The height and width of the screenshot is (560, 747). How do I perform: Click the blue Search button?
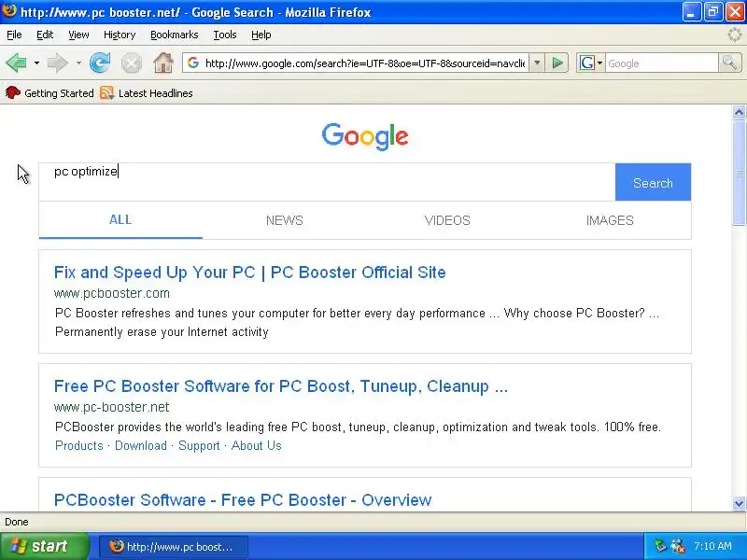pyautogui.click(x=653, y=182)
